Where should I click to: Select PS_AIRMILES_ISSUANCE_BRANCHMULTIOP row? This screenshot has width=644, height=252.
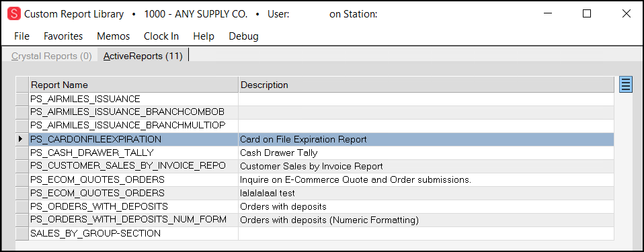pyautogui.click(x=315, y=126)
